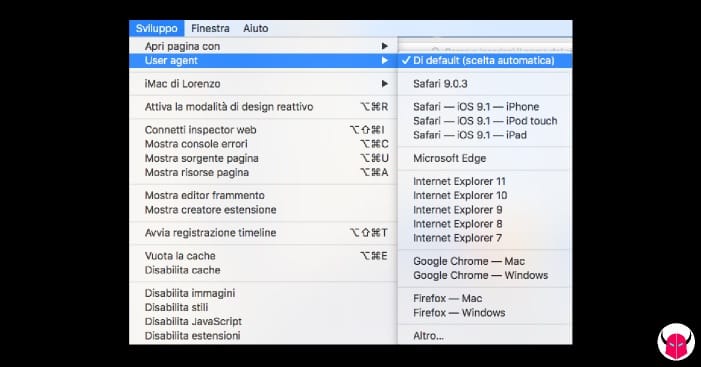Select Safari iOS 9.1 iPhone user agent
Viewport: 701px width, 367px height.
pyautogui.click(x=485, y=107)
